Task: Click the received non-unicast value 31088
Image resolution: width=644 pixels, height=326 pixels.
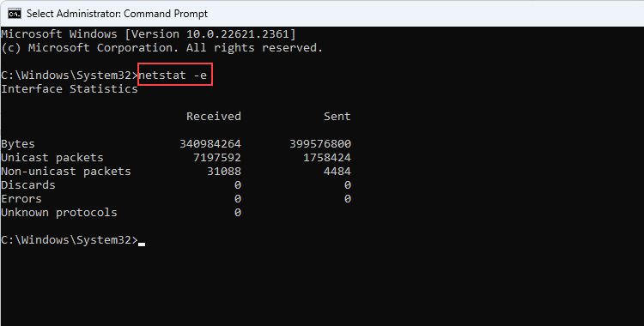Action: point(224,172)
